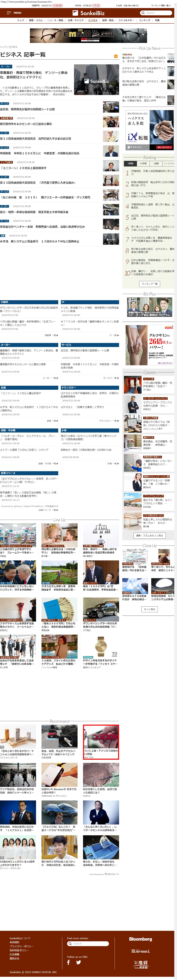Open 利用規約 footer link
The width and height of the screenshot is (177, 980).
(x=14, y=942)
